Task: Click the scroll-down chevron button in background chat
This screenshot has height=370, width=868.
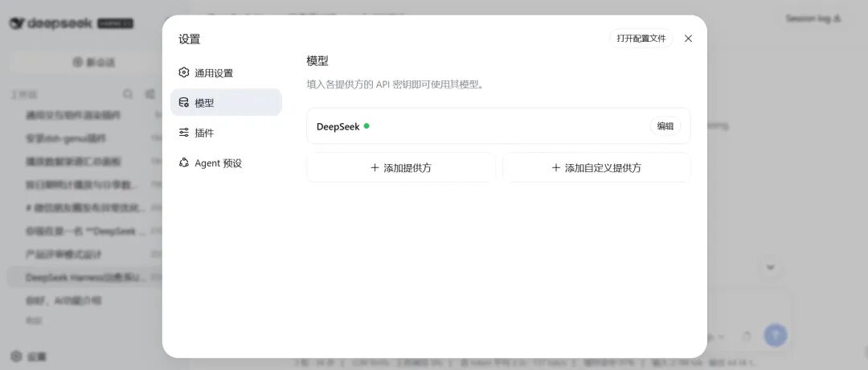Action: 770,268
